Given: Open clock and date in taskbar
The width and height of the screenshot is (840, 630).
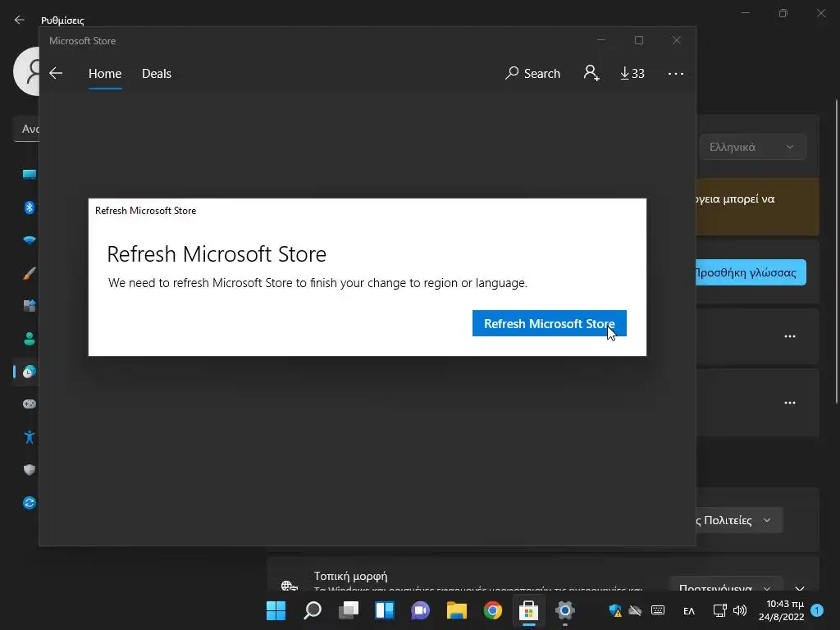Looking at the screenshot, I should pyautogui.click(x=782, y=610).
